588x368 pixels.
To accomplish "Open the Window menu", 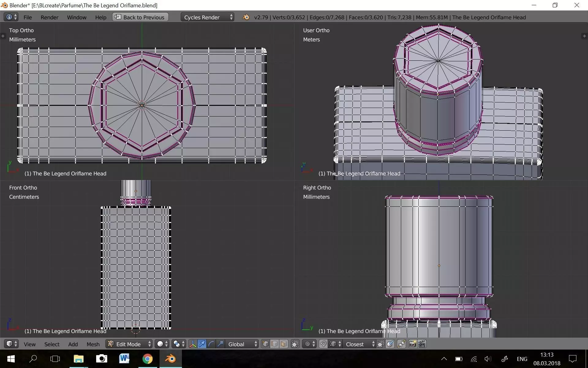I will pyautogui.click(x=77, y=17).
